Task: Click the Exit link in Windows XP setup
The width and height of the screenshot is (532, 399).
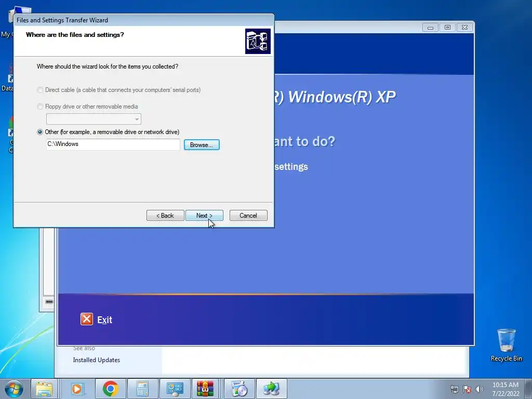Action: point(104,320)
